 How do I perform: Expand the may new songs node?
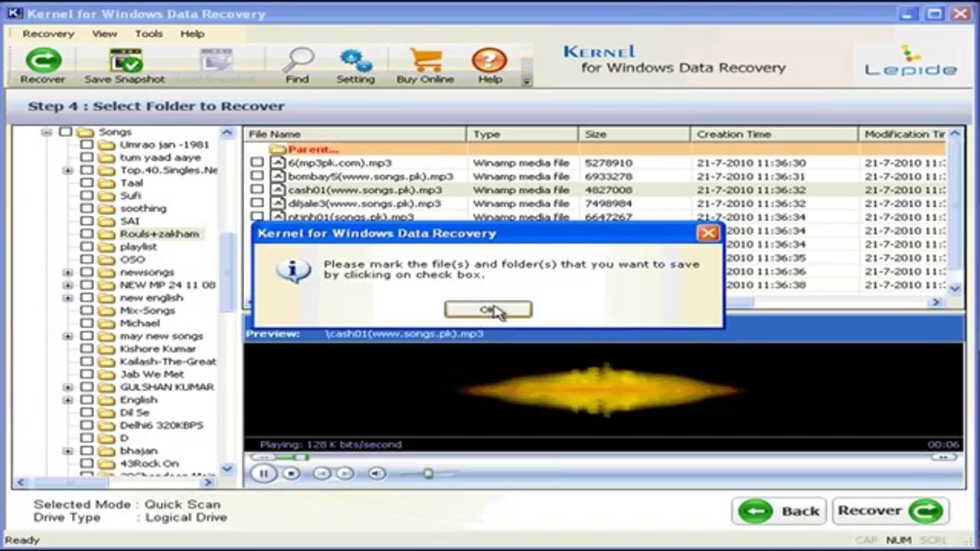click(67, 336)
